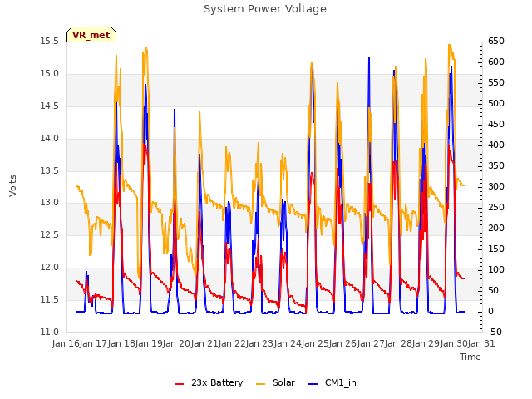Click the 13.5 left axis tick label
This screenshot has height=399, width=532.
click(x=49, y=170)
